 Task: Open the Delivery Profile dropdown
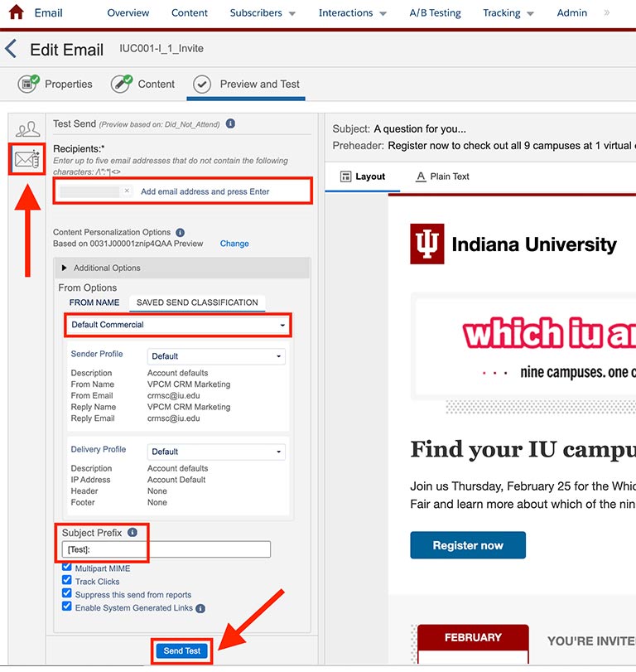click(x=216, y=452)
